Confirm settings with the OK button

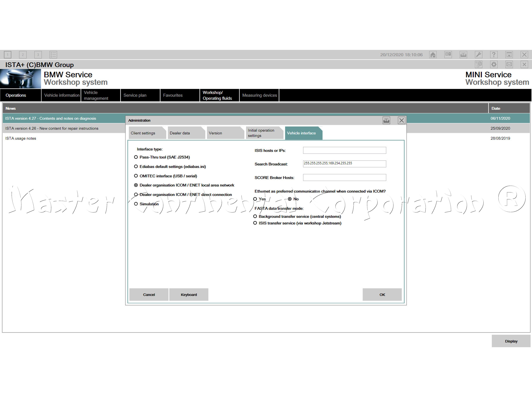tap(382, 295)
